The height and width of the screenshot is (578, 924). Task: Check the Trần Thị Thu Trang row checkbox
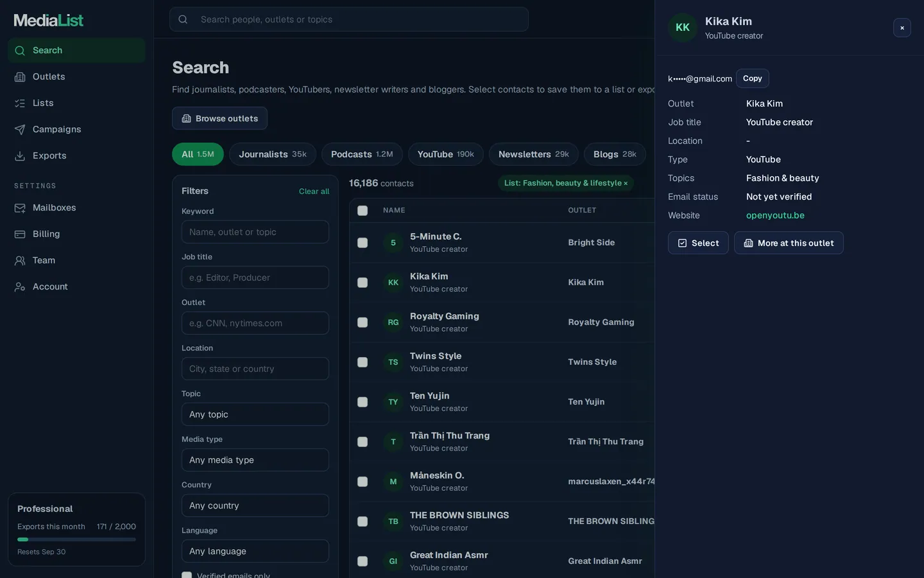[x=363, y=442]
